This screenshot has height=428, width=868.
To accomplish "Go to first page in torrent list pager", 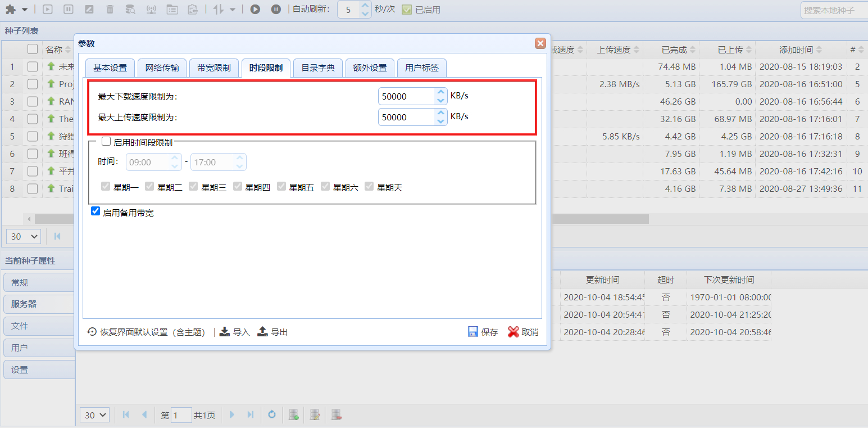I will tap(57, 236).
